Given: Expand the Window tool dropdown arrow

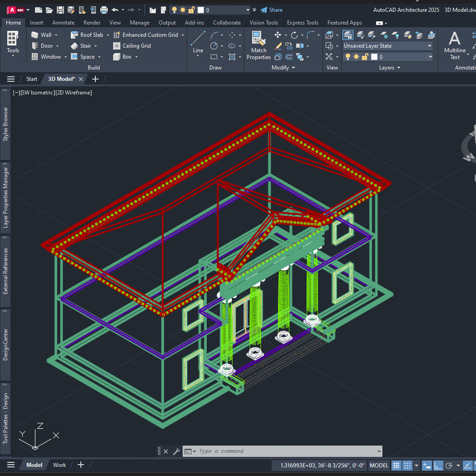Looking at the screenshot, I should 65,57.
